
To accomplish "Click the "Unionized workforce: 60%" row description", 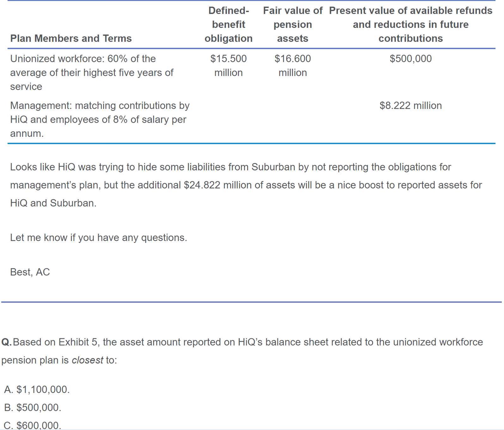I will point(92,72).
